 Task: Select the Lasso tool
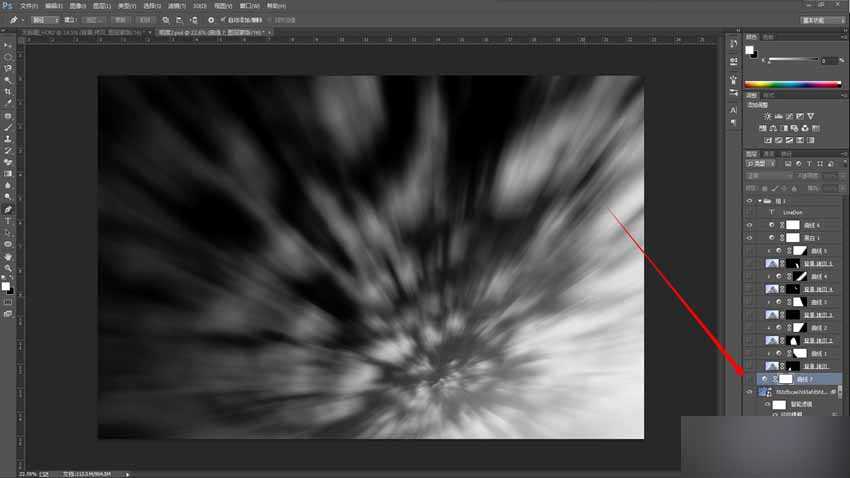[x=8, y=68]
